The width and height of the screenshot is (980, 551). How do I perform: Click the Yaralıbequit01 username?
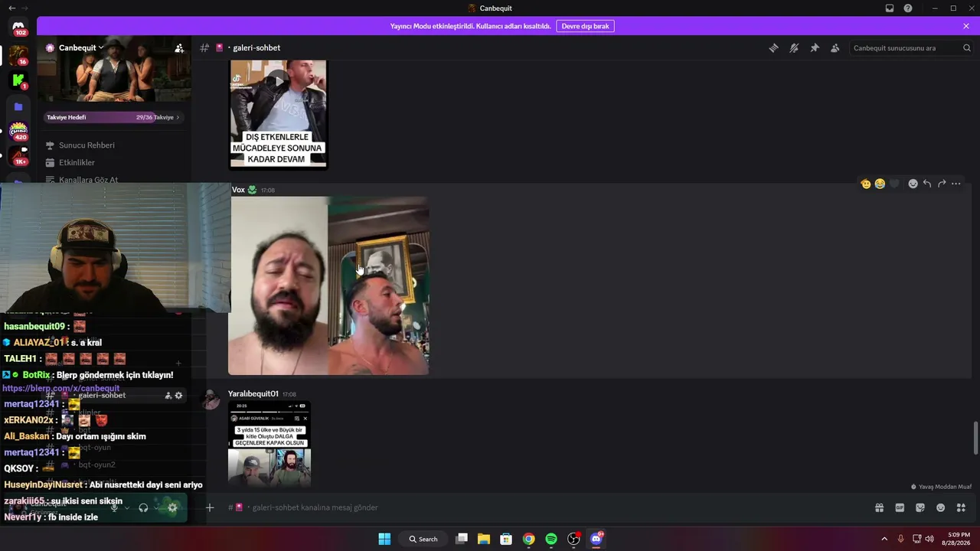coord(253,393)
